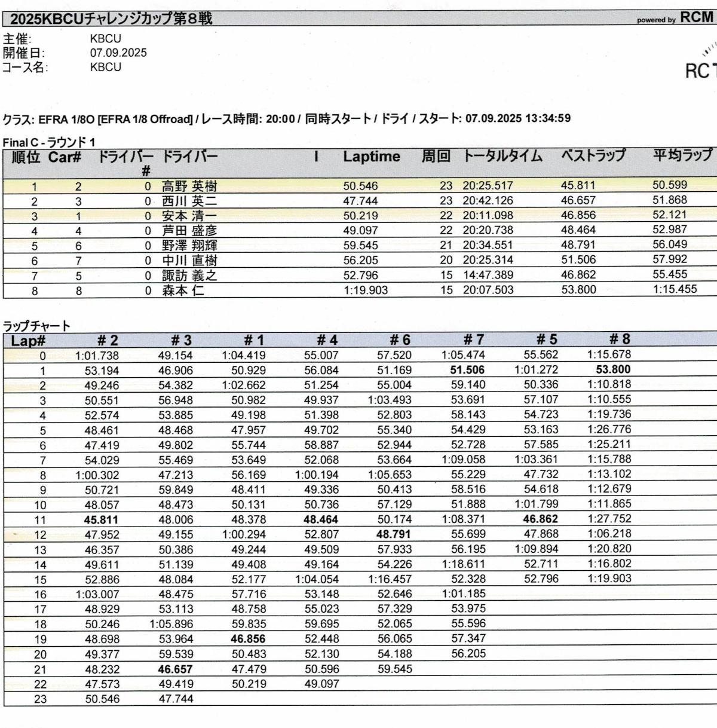Select driver name 中川 直樹
The height and width of the screenshot is (728, 717).
point(189,261)
